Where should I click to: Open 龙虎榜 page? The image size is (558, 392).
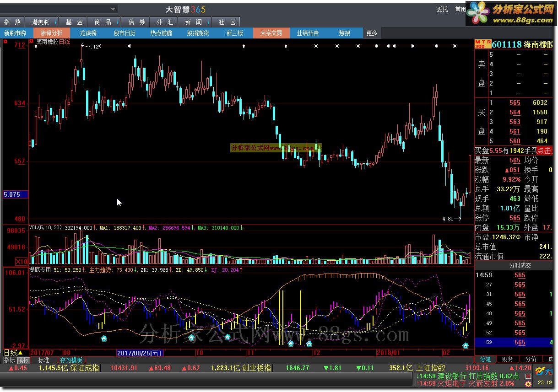(x=88, y=33)
